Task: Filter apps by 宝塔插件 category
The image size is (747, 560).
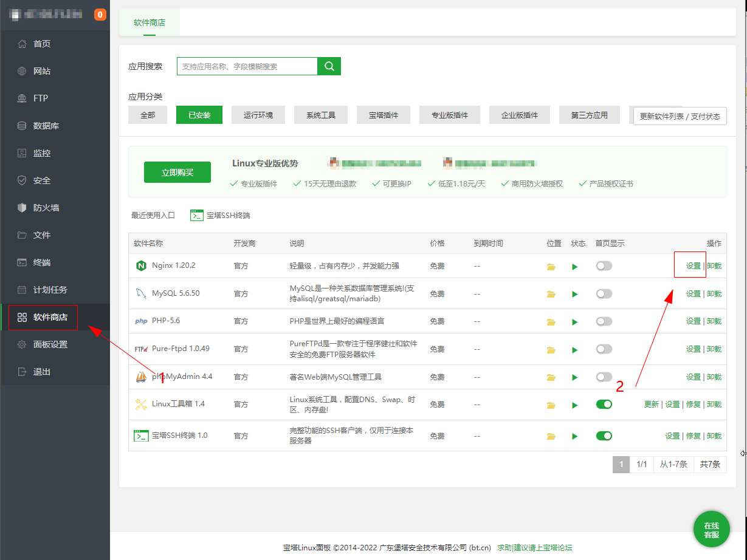Action: (384, 115)
